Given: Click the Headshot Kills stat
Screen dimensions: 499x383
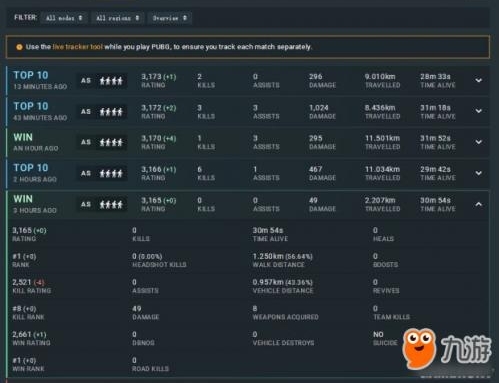Looking at the screenshot, I should (x=159, y=260).
